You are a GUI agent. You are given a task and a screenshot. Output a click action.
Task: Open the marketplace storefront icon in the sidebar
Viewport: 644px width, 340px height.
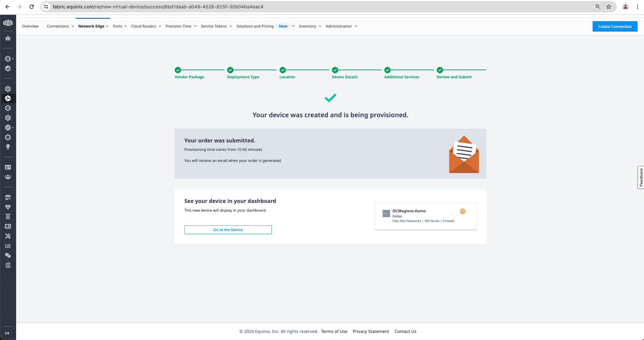coord(8,197)
